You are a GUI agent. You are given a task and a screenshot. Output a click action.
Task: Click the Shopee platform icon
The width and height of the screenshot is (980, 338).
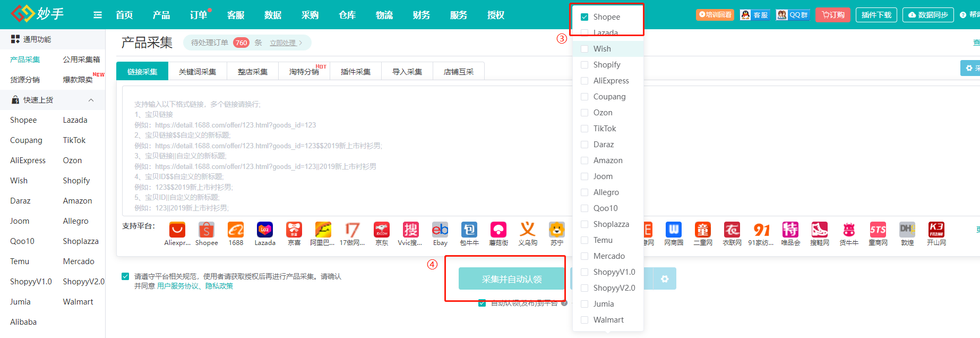coord(207,230)
